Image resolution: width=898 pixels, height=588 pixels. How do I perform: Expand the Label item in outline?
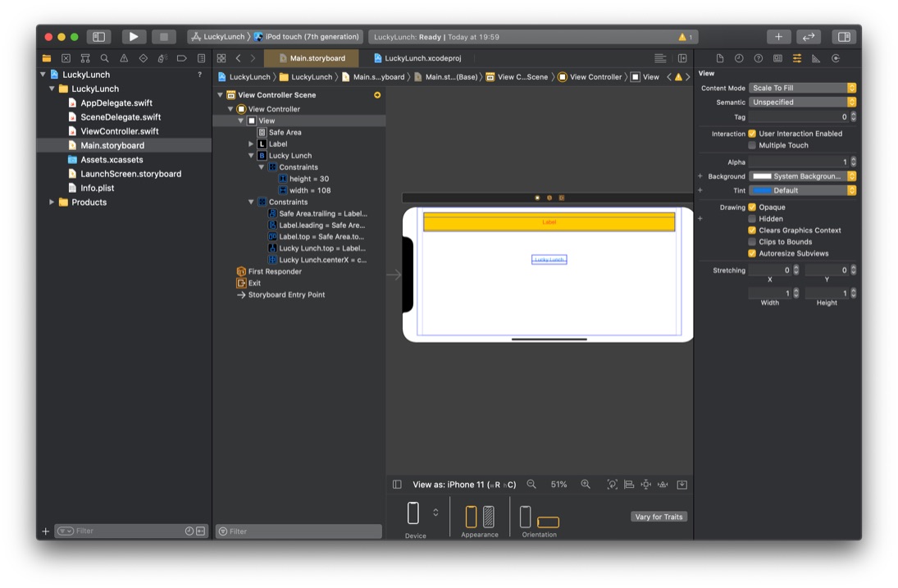click(x=251, y=144)
